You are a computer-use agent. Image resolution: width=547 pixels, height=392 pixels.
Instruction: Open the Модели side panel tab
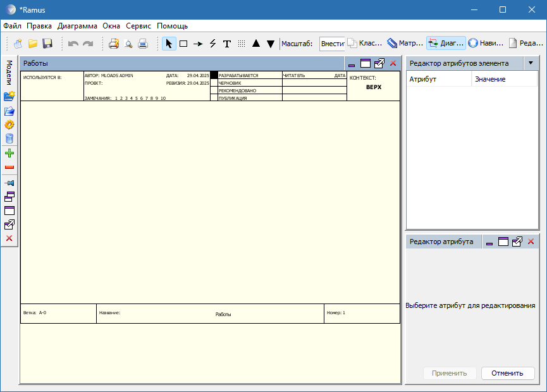pos(9,73)
